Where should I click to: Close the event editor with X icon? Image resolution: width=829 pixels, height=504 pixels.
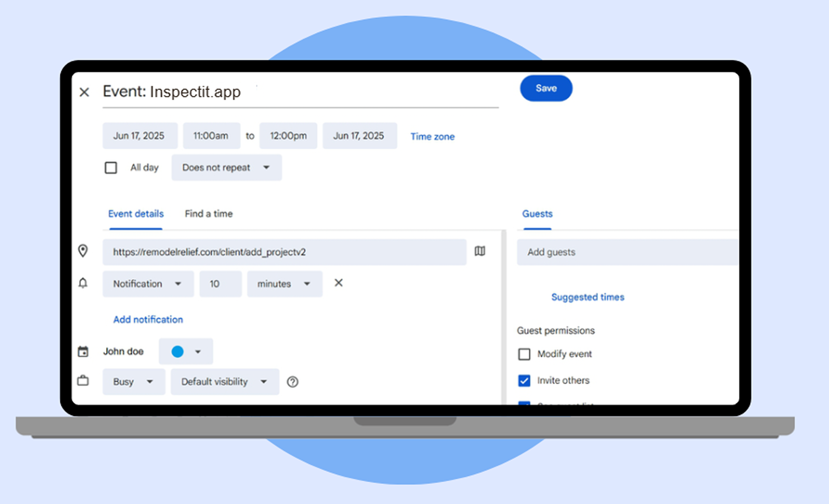point(84,92)
